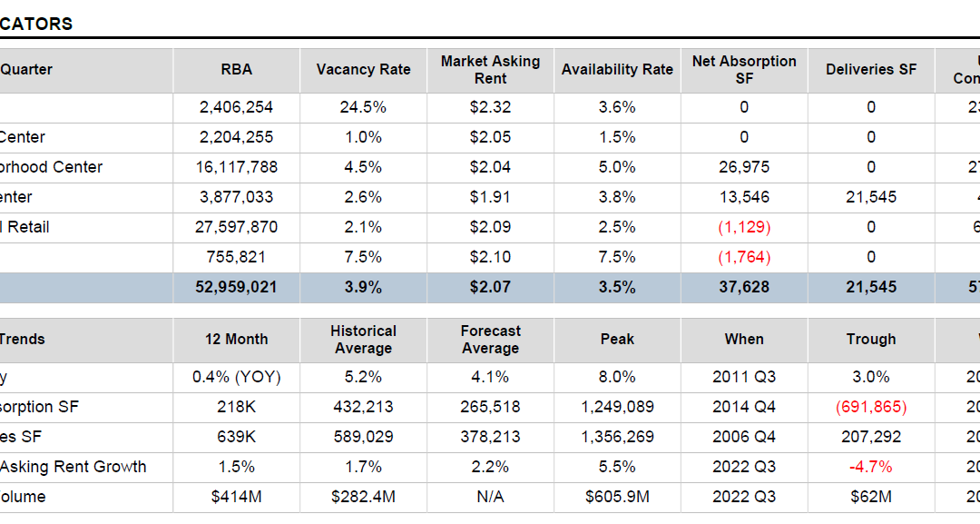Viewport: 980px width, 524px height.
Task: Select the Deliveries SF column header
Action: [x=871, y=70]
